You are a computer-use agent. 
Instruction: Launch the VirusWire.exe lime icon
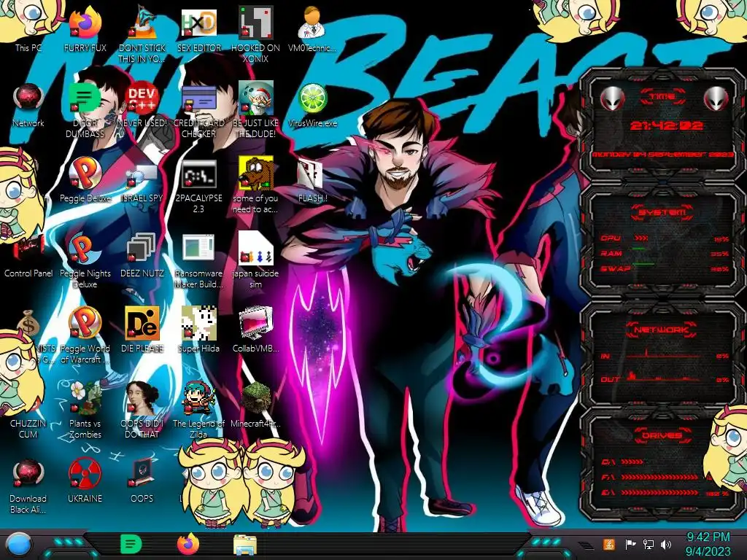pos(312,105)
